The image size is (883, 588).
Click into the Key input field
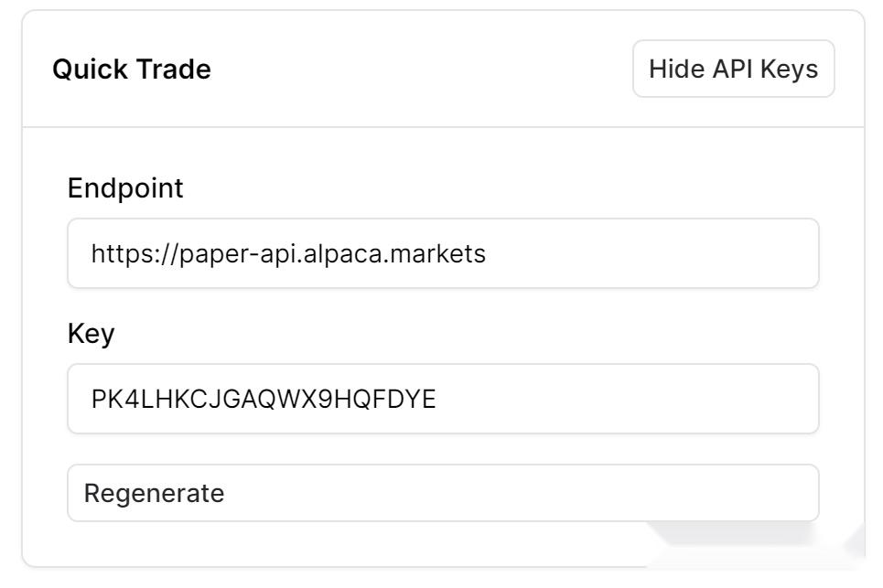coord(443,399)
